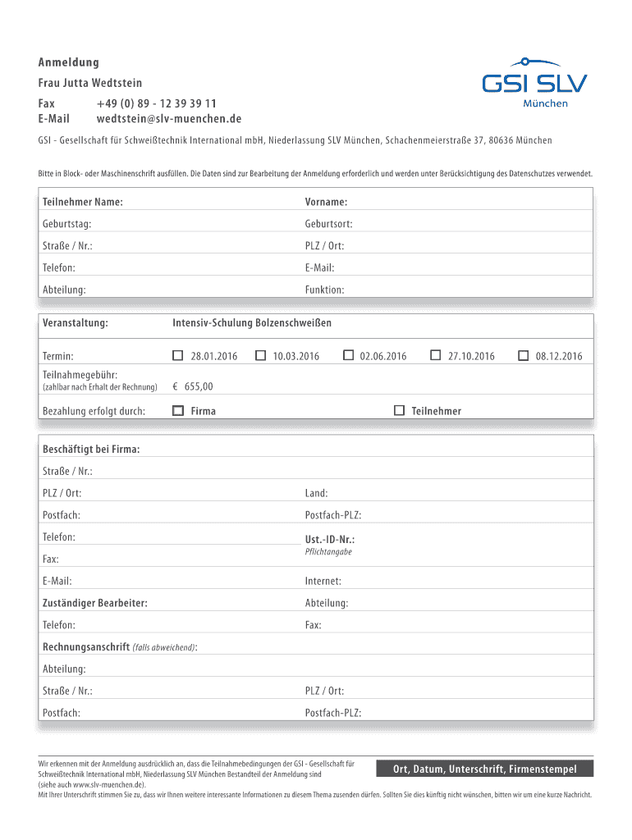Image resolution: width=632 pixels, height=840 pixels.
Task: Click the wedtstein@slv-muenchen.de email address
Action: tap(168, 119)
